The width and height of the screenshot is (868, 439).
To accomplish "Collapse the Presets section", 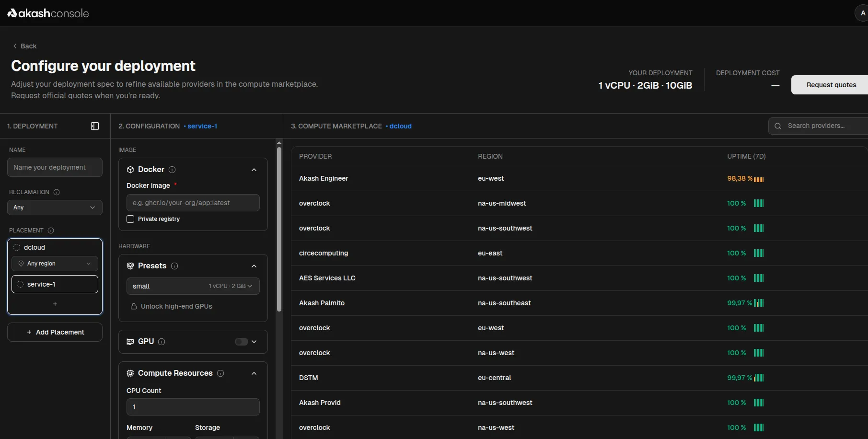I will click(254, 266).
